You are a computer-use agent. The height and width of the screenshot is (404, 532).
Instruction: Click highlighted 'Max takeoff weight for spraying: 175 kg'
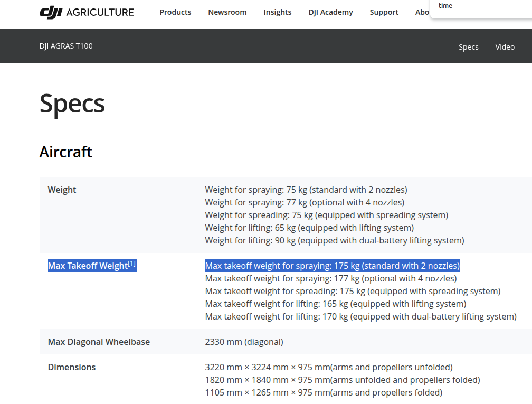pos(332,266)
